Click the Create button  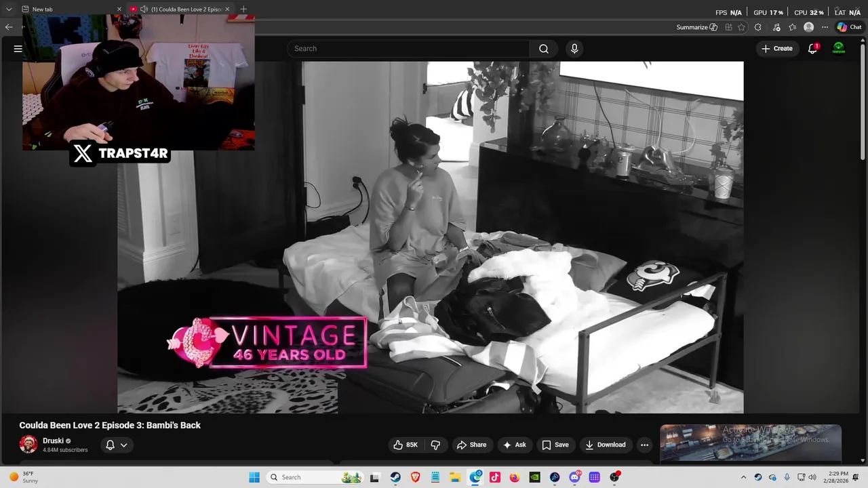pos(776,49)
